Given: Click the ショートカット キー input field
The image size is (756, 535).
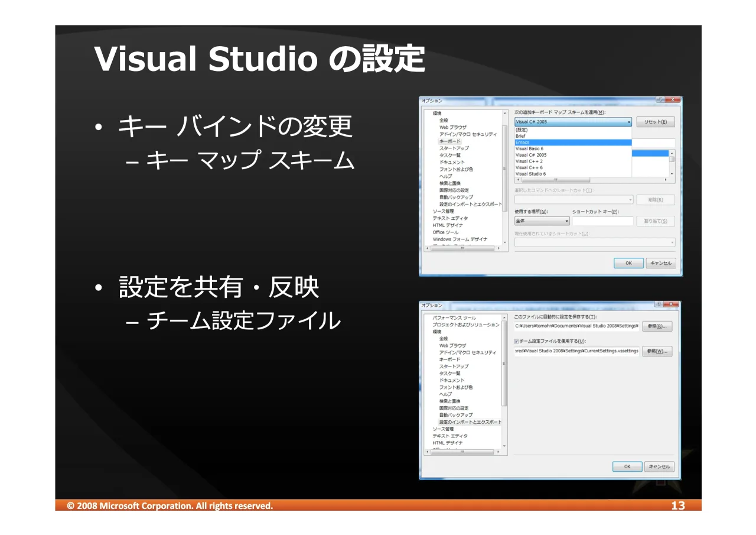Looking at the screenshot, I should 602,221.
